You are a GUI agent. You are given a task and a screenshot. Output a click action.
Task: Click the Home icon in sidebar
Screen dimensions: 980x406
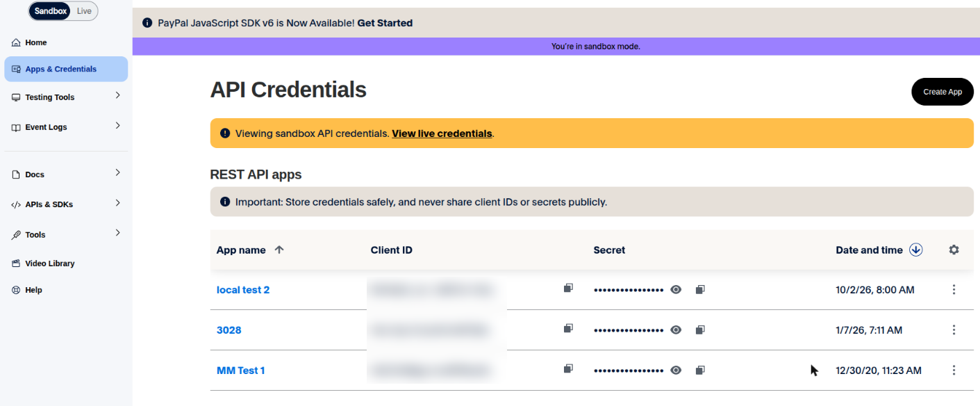pyautogui.click(x=16, y=42)
